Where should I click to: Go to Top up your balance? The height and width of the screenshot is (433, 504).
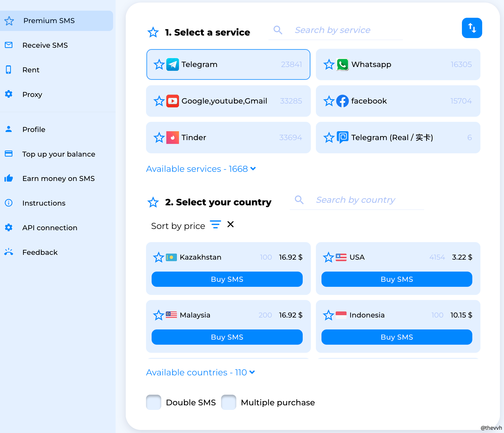[59, 154]
